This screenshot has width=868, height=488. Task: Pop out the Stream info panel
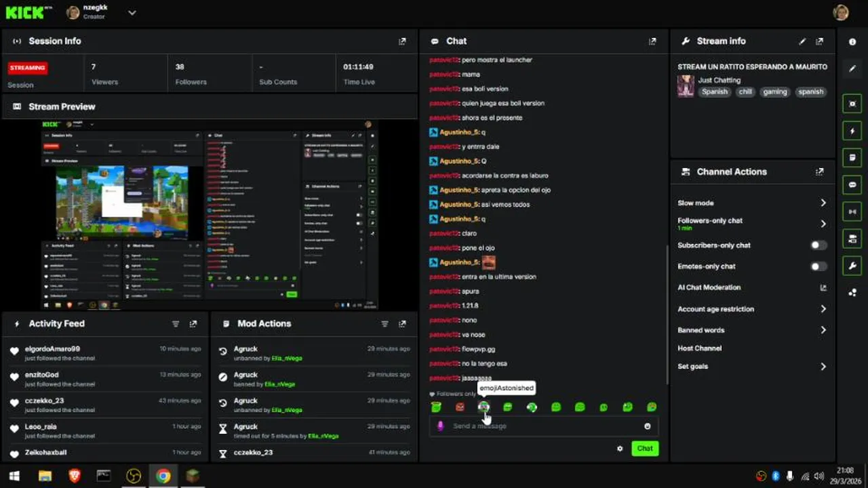click(x=820, y=41)
